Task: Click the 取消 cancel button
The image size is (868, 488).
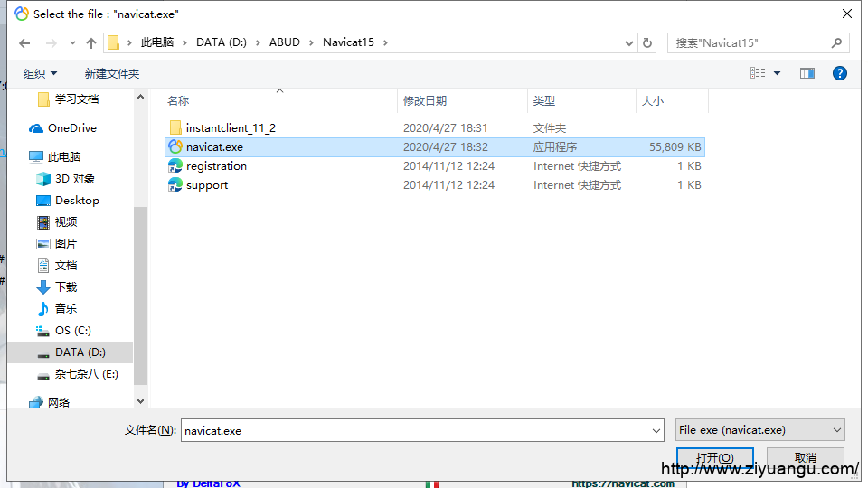Action: (805, 457)
